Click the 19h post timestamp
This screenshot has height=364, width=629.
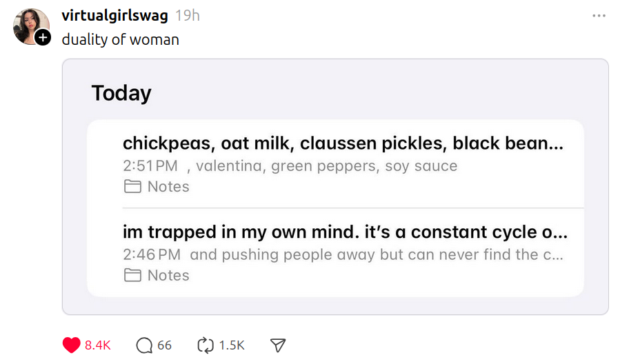[x=188, y=15]
